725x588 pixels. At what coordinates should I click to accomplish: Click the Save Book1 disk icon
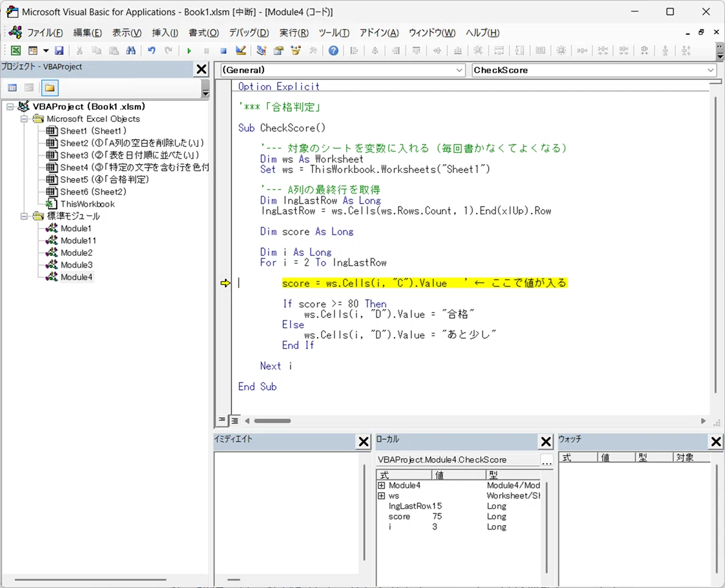[x=59, y=51]
